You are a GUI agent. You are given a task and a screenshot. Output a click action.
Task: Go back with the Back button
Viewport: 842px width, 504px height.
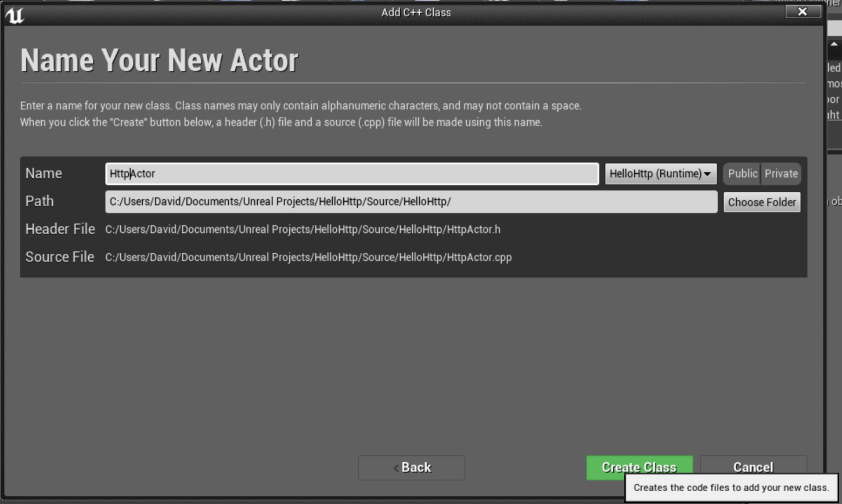coord(411,467)
